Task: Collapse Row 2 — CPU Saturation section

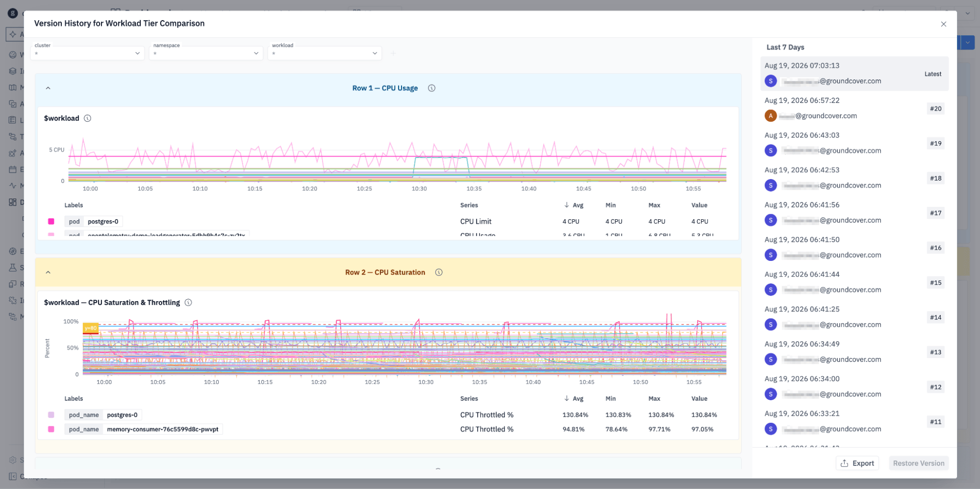Action: click(48, 272)
